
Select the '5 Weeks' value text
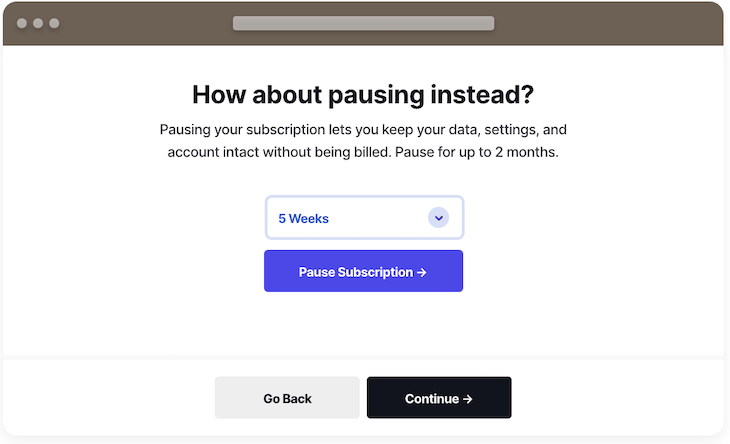pos(304,218)
